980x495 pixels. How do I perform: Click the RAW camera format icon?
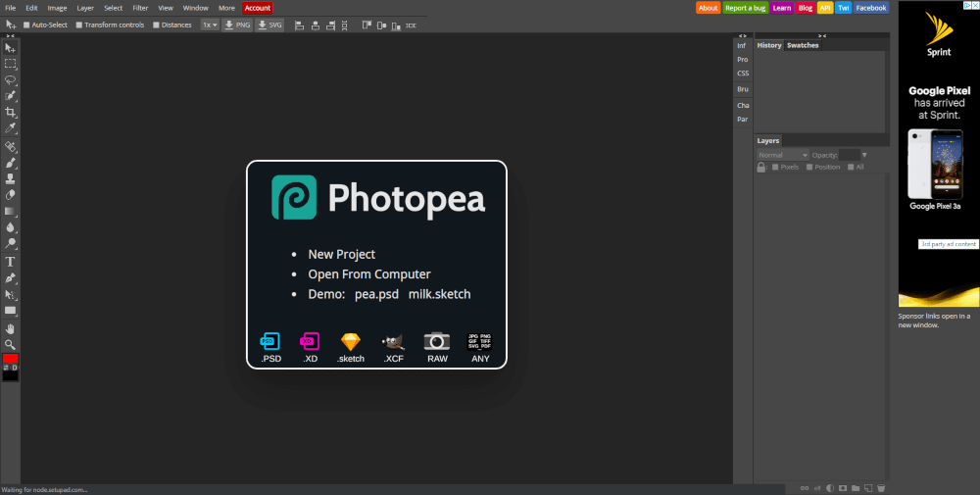[x=437, y=341]
